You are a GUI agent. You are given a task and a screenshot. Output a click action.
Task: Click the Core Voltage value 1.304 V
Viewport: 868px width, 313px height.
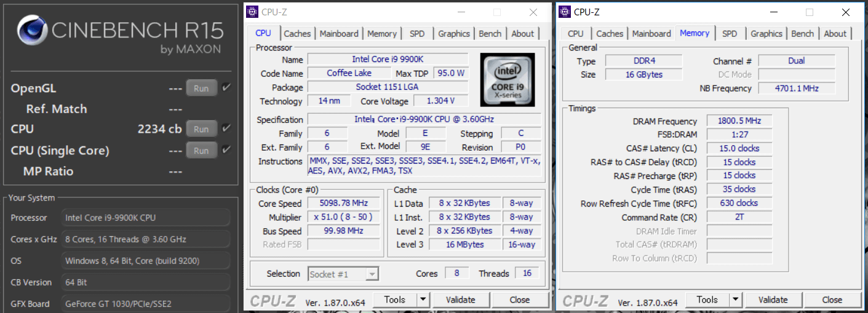pos(440,101)
